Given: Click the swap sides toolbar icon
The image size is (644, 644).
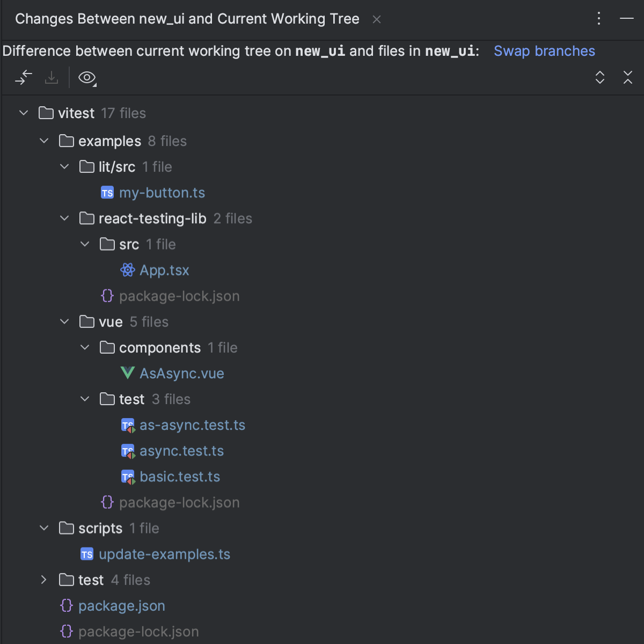Looking at the screenshot, I should [24, 78].
